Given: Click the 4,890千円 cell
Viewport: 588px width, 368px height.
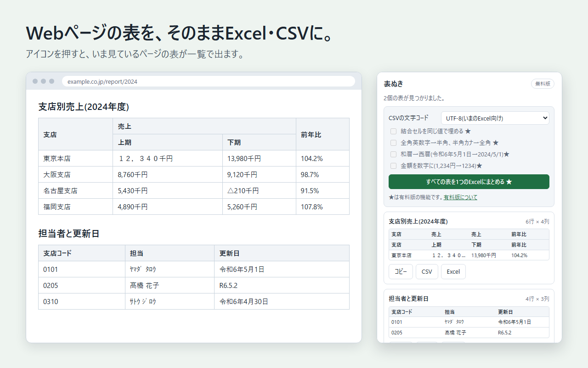Looking at the screenshot, I should click(x=168, y=207).
